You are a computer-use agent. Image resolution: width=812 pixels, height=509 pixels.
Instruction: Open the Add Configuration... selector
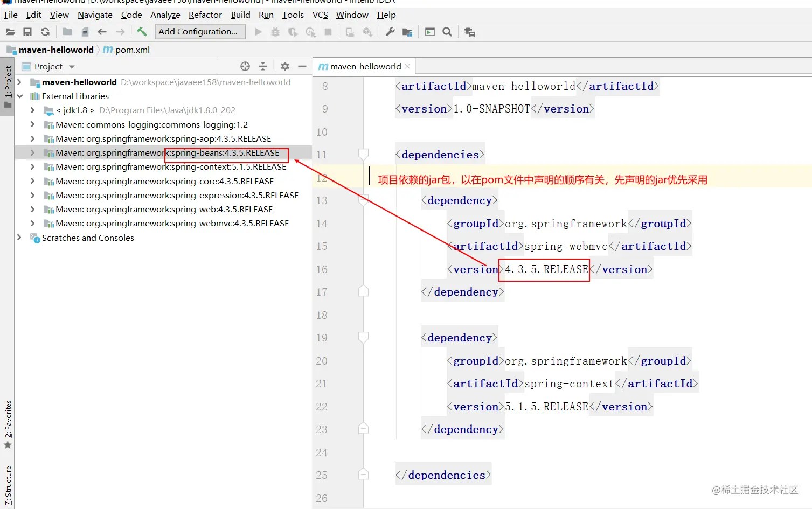[200, 32]
